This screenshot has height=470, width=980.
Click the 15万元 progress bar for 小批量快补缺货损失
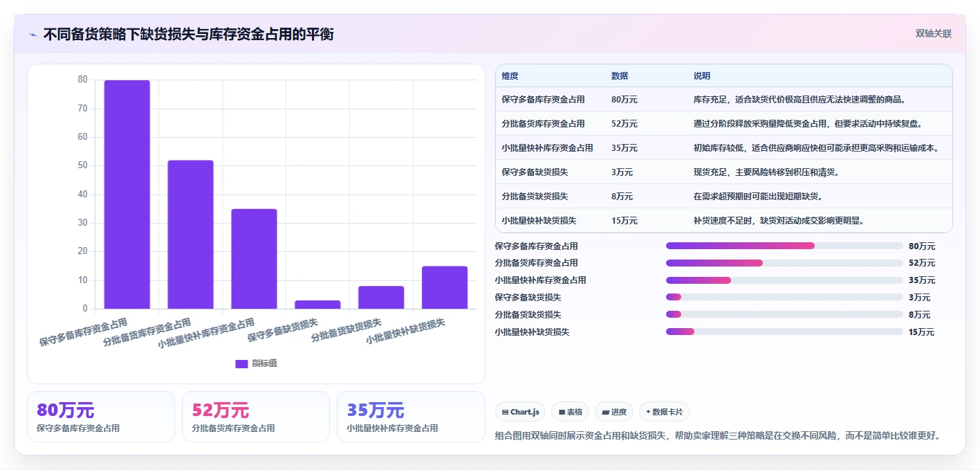pyautogui.click(x=784, y=332)
